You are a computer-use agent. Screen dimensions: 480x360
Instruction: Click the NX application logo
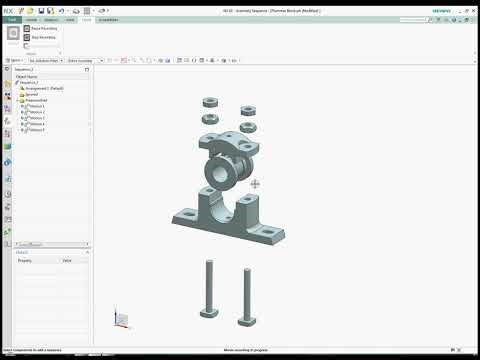[8, 11]
